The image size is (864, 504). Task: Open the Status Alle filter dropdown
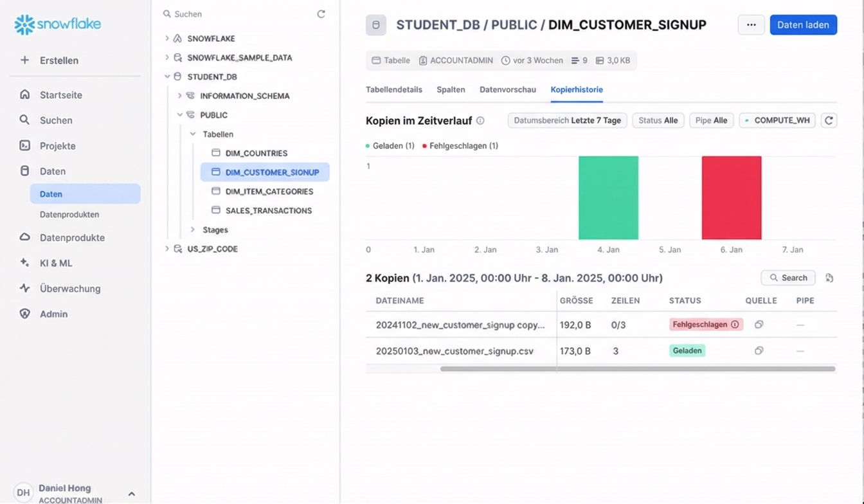[x=658, y=120]
